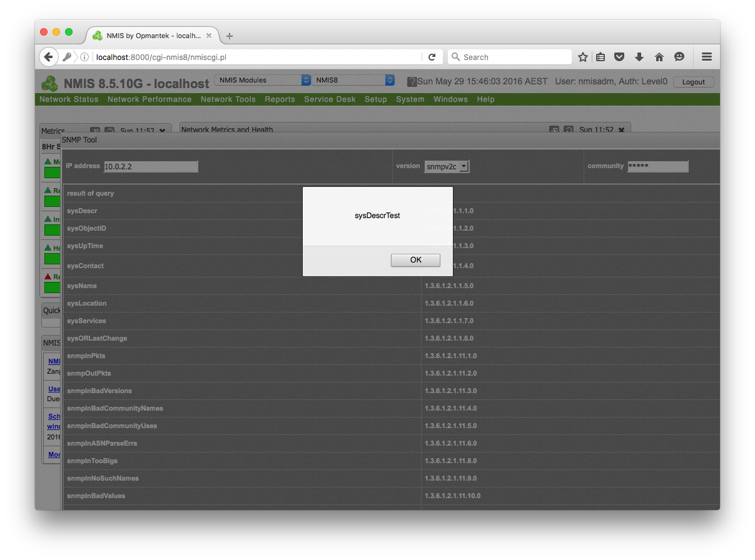The height and width of the screenshot is (560, 755).
Task: Reload the page with the refresh icon
Action: point(432,57)
